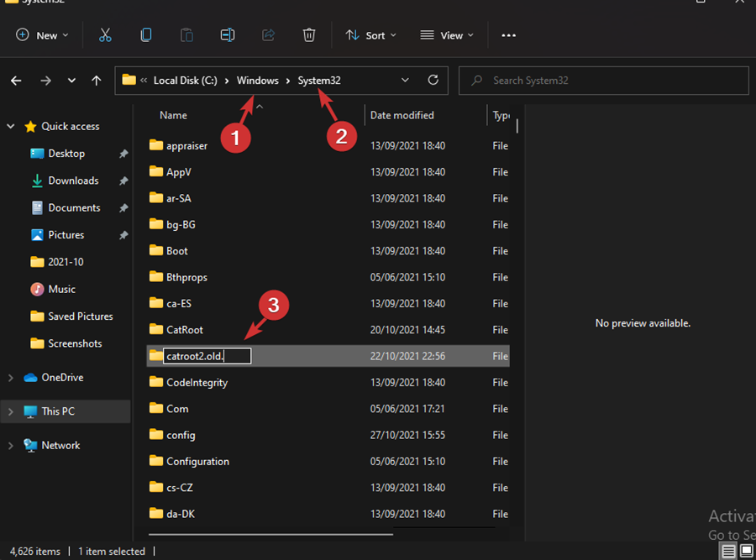756x560 pixels.
Task: Click the Delete trash bin icon
Action: [x=309, y=35]
